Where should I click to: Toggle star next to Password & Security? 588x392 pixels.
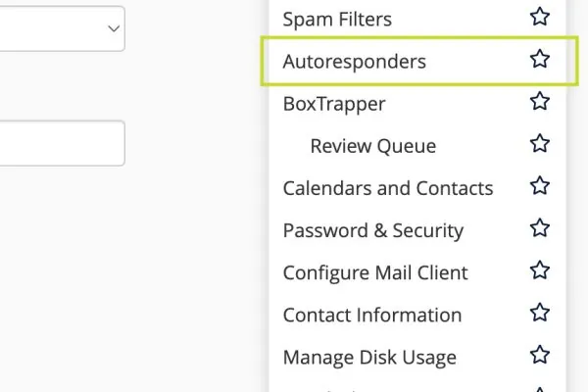pos(540,228)
